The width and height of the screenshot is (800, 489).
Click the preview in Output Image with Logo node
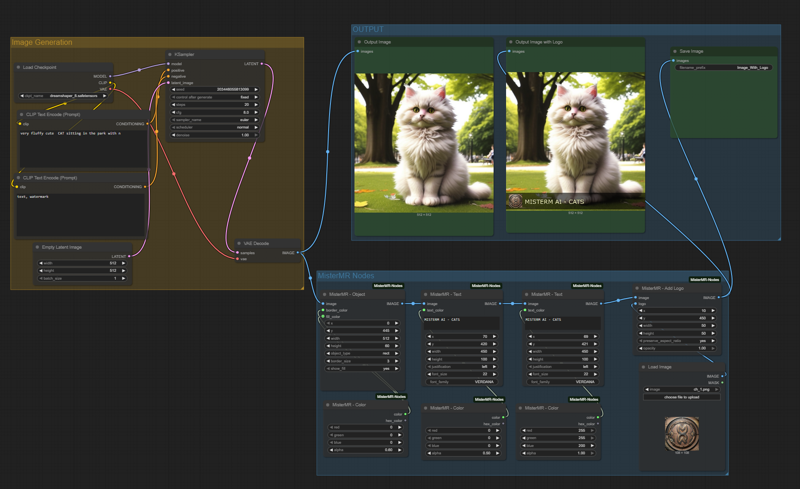[x=576, y=141]
